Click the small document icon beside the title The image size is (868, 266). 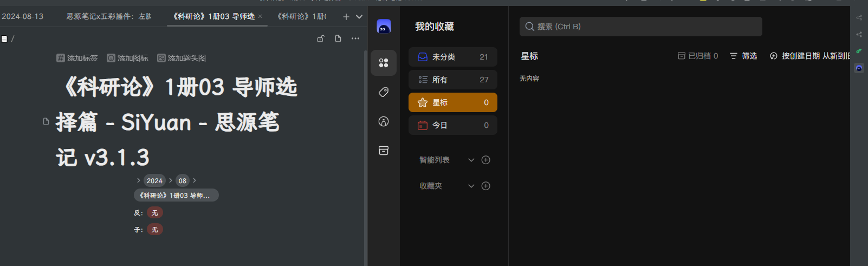pos(46,121)
